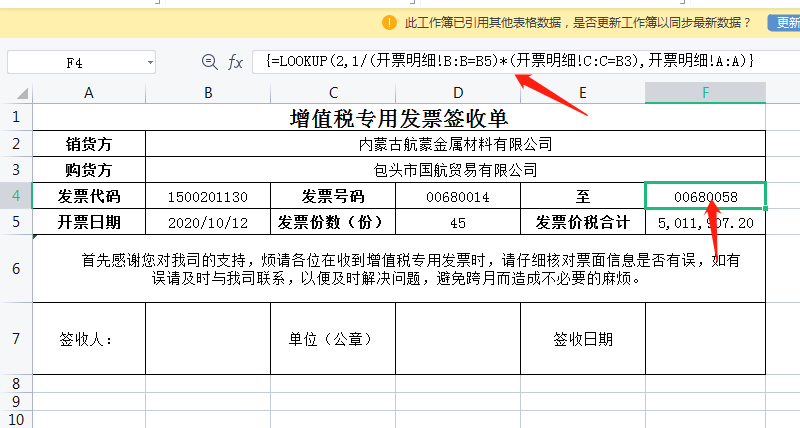
Task: Click the 开票日期 label cell
Action: (89, 222)
